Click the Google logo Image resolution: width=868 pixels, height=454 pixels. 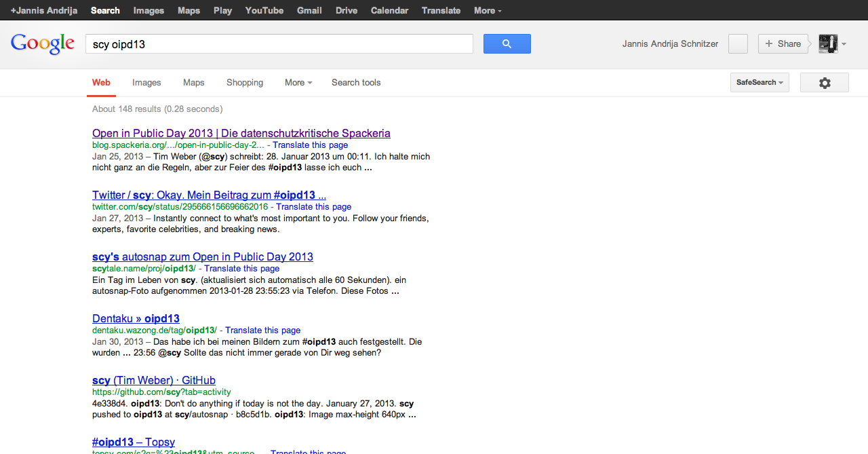click(43, 43)
